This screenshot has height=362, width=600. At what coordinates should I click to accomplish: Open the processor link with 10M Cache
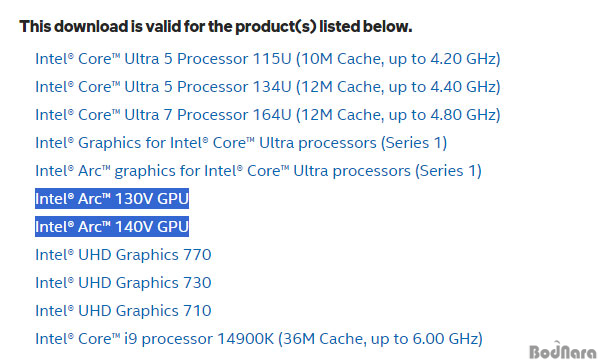point(267,59)
